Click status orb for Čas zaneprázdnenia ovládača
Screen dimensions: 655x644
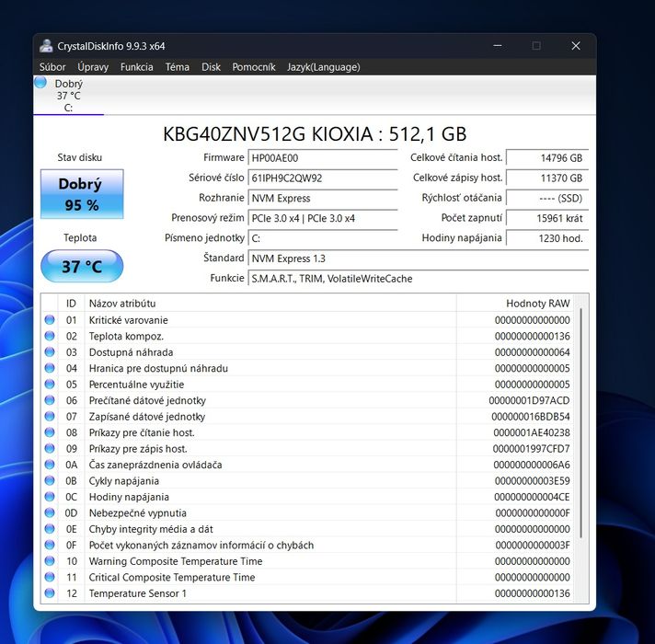(50, 465)
